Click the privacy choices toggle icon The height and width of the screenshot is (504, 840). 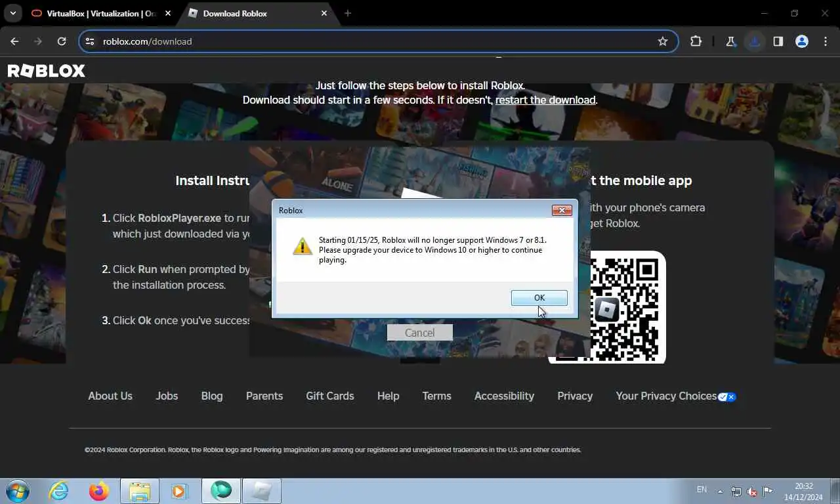727,396
